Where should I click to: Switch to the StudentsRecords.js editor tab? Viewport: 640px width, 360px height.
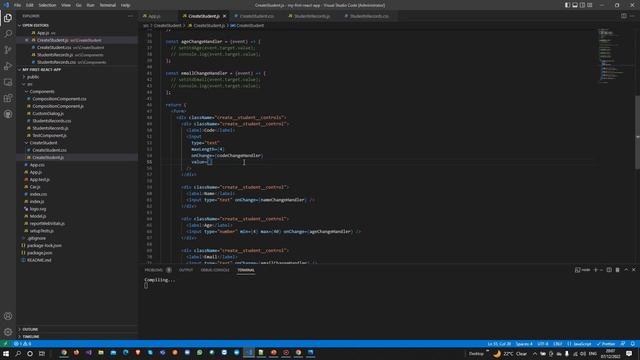click(312, 16)
